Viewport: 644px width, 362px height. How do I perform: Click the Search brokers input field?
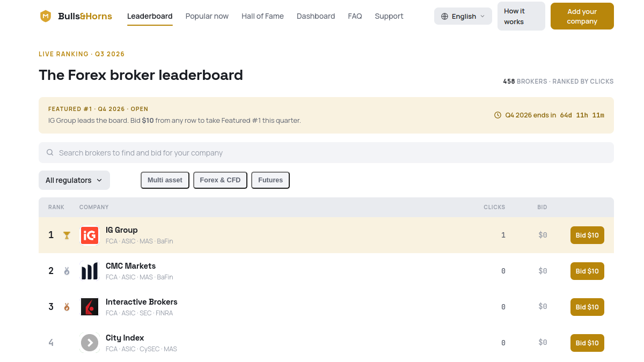pyautogui.click(x=326, y=153)
